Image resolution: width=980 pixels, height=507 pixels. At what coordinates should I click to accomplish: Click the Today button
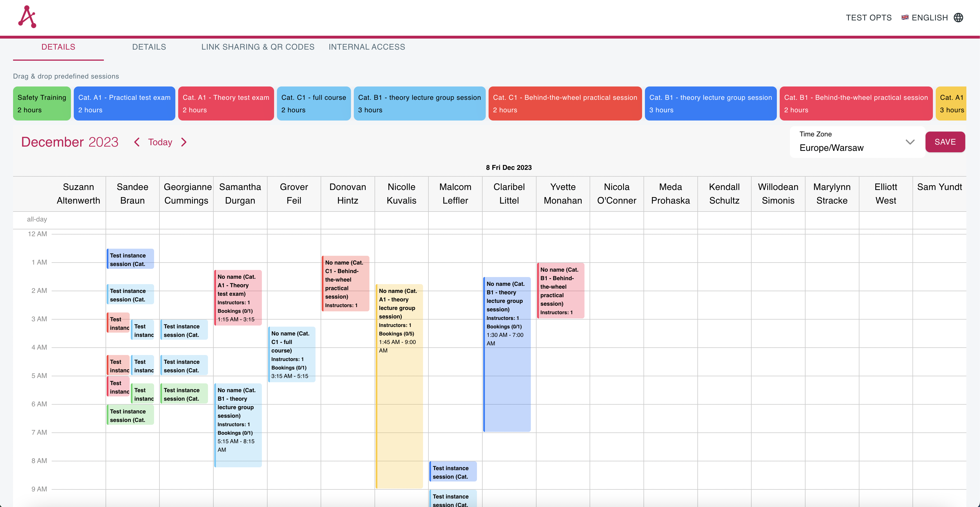[160, 142]
